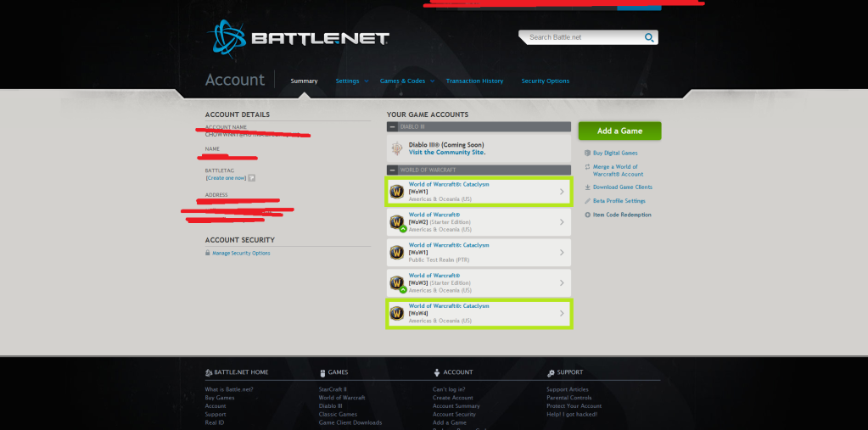Click the Merge a World of Warcraft Account icon
868x430 pixels.
point(587,166)
